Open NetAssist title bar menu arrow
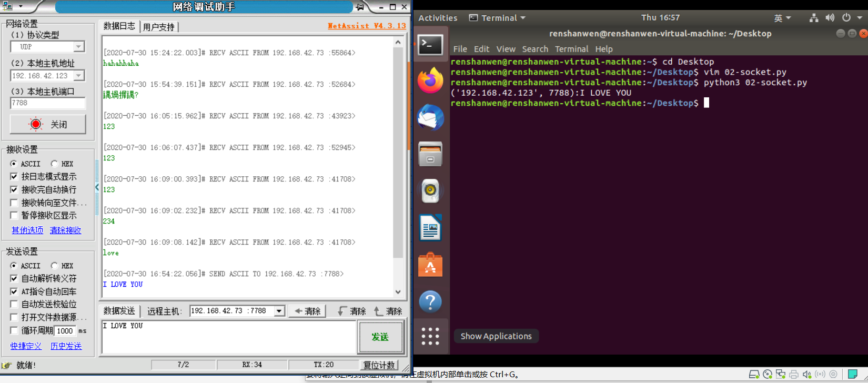868x383 pixels. pos(21,6)
